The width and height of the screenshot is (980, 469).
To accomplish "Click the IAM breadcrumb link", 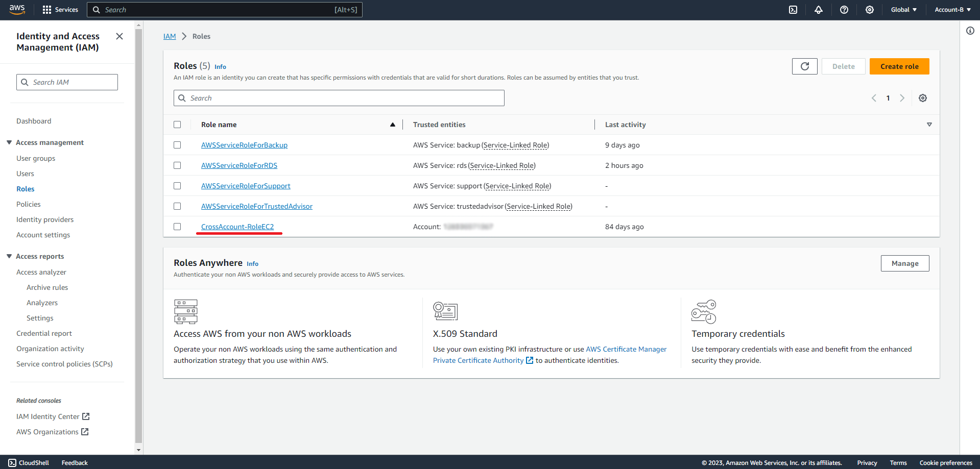I will (170, 36).
